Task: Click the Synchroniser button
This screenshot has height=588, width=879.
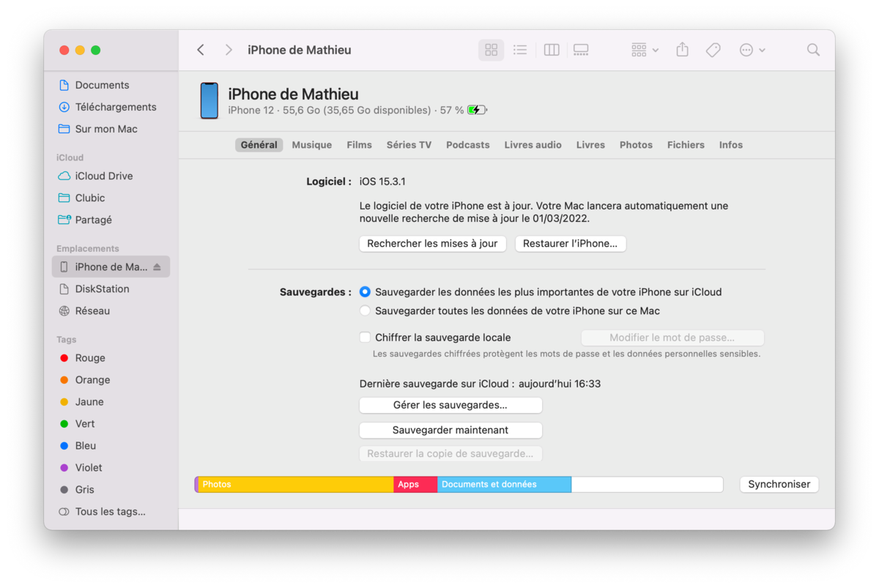Action: 779,484
